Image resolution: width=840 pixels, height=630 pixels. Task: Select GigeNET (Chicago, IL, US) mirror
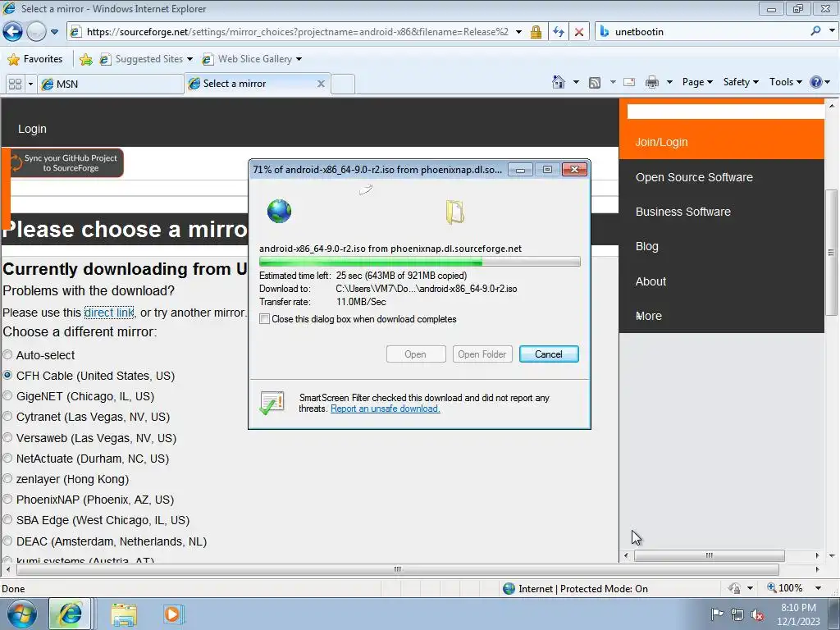(x=7, y=396)
